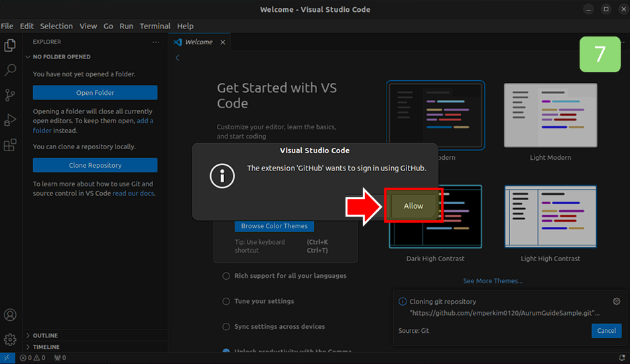The image size is (630, 364).
Task: Click Browse Color Themes button
Action: point(275,226)
